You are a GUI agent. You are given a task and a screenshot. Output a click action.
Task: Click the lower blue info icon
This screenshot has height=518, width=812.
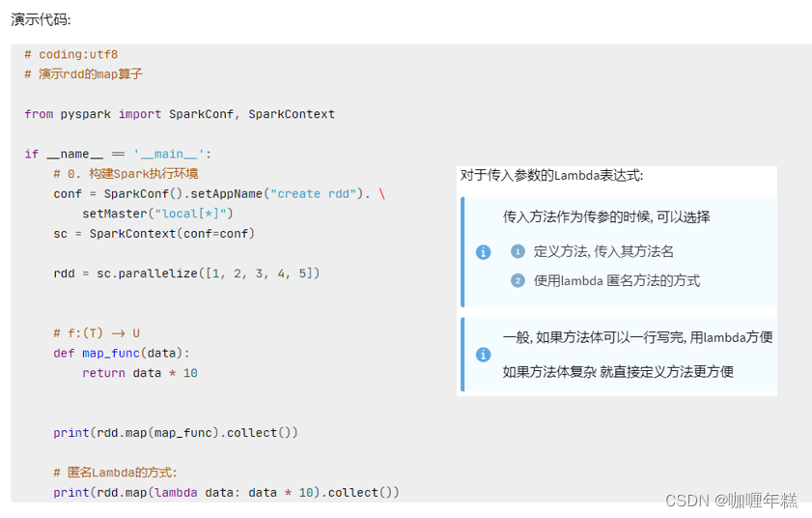[x=483, y=355]
